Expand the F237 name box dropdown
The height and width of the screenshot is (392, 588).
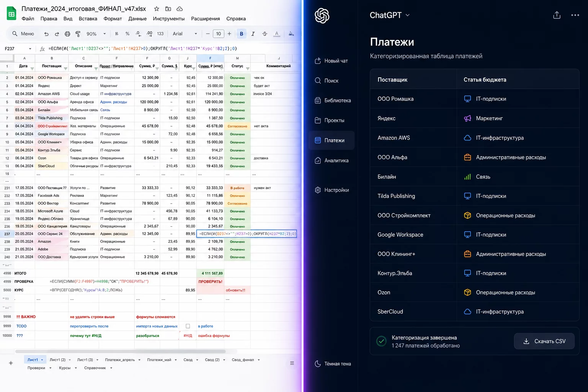[30, 49]
